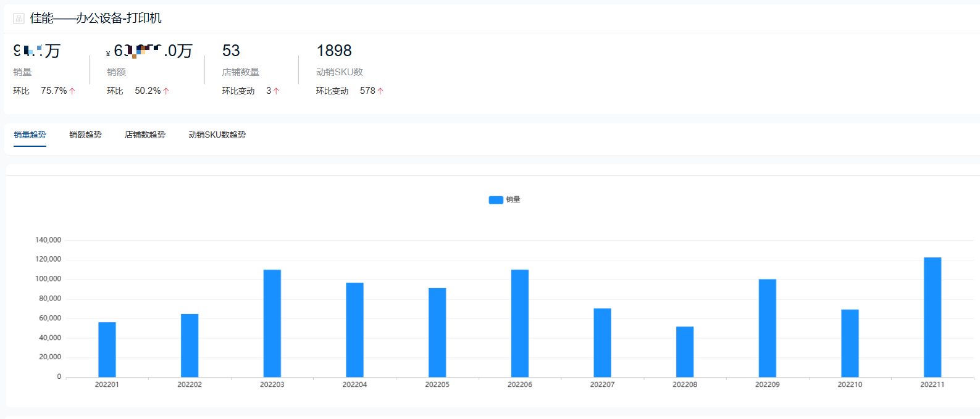980x419 pixels.
Task: Click the 202208 sales bar
Action: point(685,352)
